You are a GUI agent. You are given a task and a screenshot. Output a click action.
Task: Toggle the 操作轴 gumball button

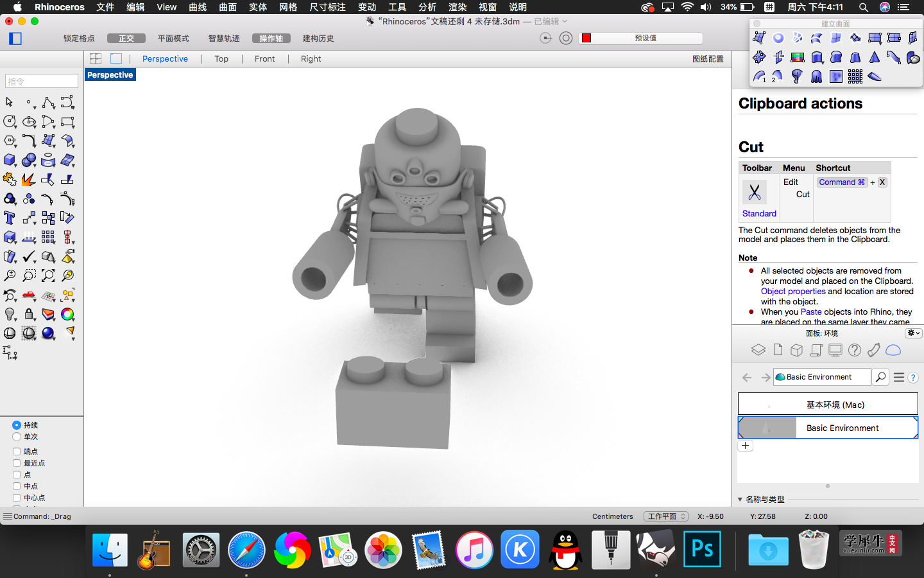(x=271, y=39)
